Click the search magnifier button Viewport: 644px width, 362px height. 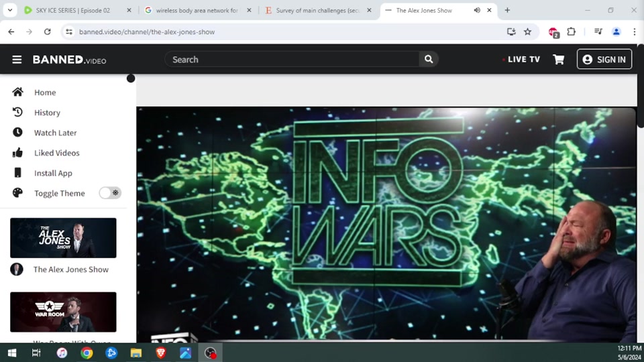pyautogui.click(x=429, y=60)
